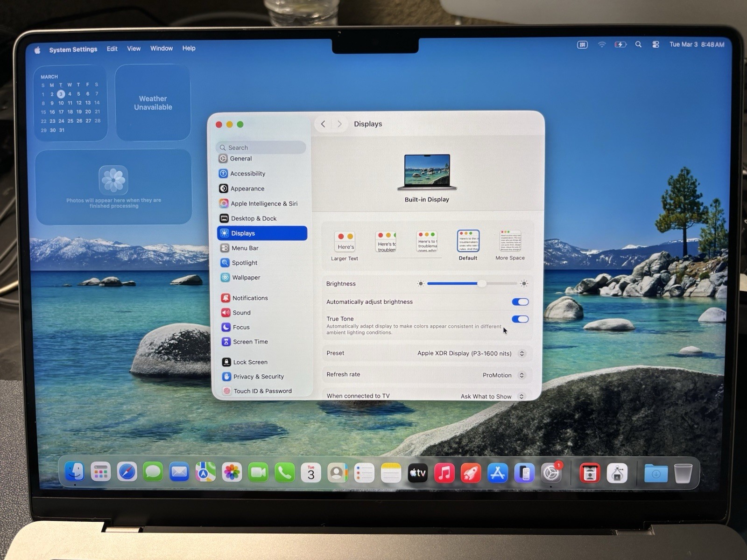Open Refresh rate ProMotion dropdown

click(x=504, y=375)
